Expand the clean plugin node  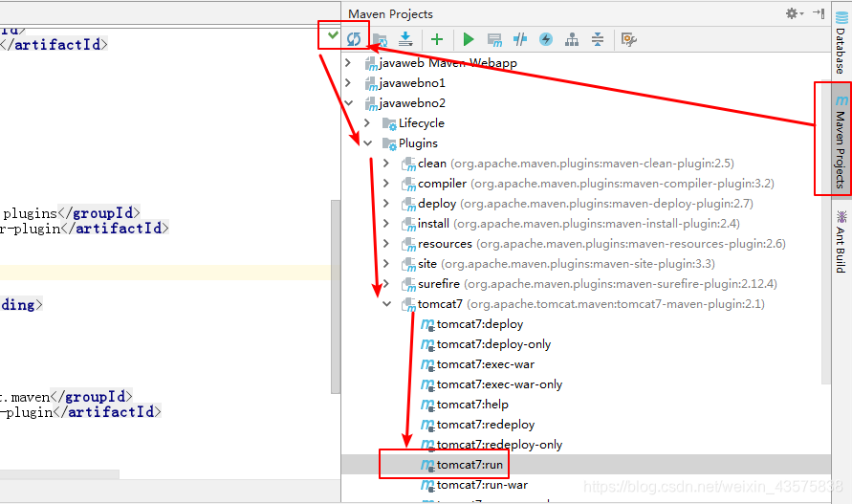click(386, 164)
